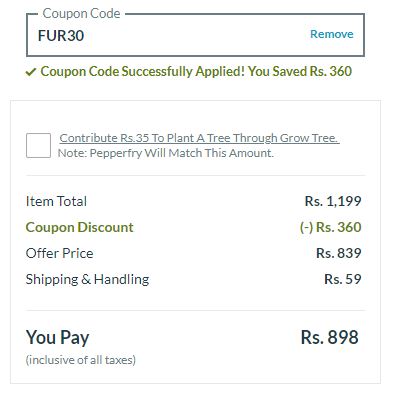Click the Rs. 898 final payable amount
Screen dimensions: 393x402
pos(330,337)
